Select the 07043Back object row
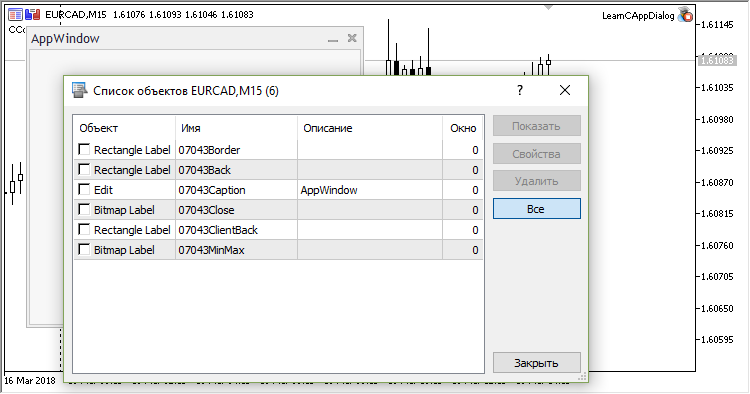Image resolution: width=750 pixels, height=394 pixels. [278, 170]
